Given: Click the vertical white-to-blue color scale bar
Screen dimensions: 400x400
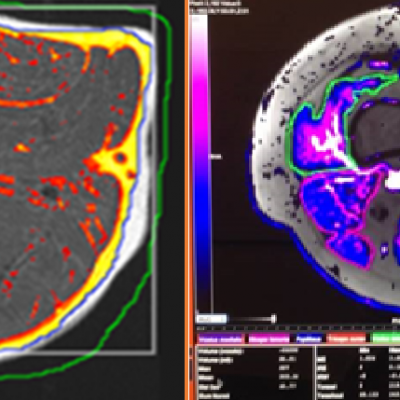Looking at the screenshot, I should (200, 163).
